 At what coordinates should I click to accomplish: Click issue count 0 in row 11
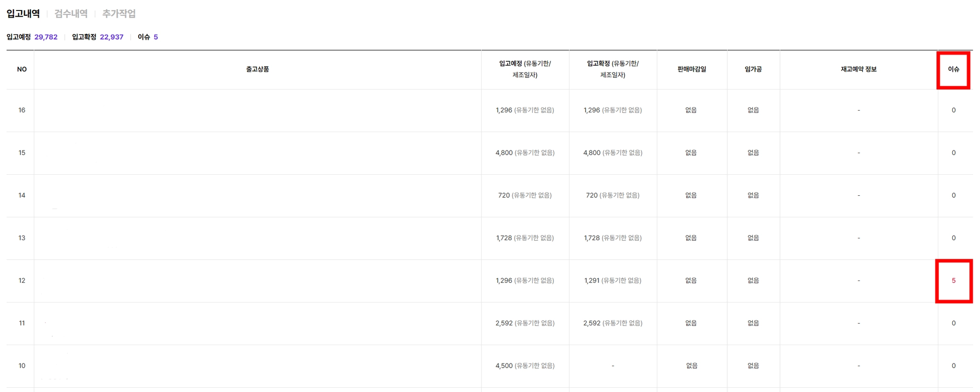tap(953, 323)
